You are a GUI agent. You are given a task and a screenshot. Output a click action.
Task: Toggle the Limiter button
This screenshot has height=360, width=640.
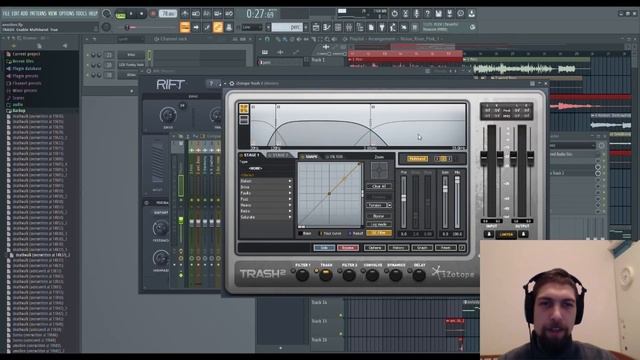tap(506, 235)
